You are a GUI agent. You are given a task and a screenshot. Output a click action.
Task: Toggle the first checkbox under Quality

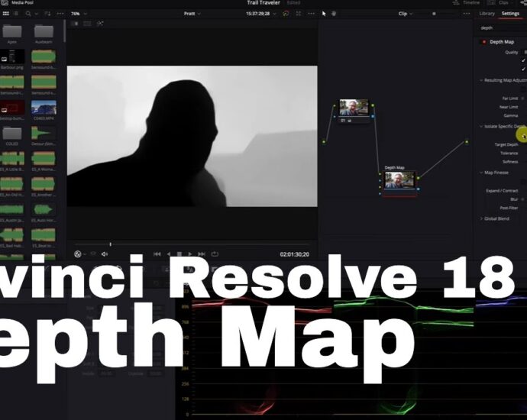click(523, 60)
